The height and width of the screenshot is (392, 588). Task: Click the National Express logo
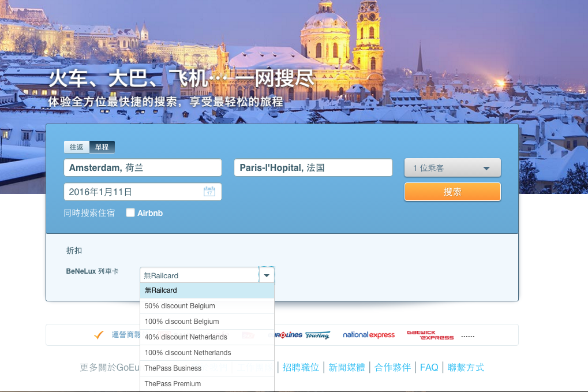(x=369, y=335)
